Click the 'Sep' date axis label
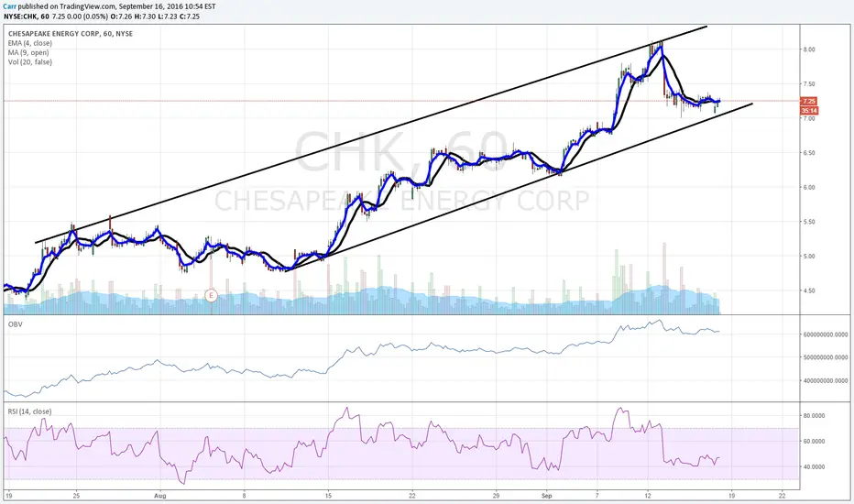Screen dimensions: 854x504 (x=547, y=496)
